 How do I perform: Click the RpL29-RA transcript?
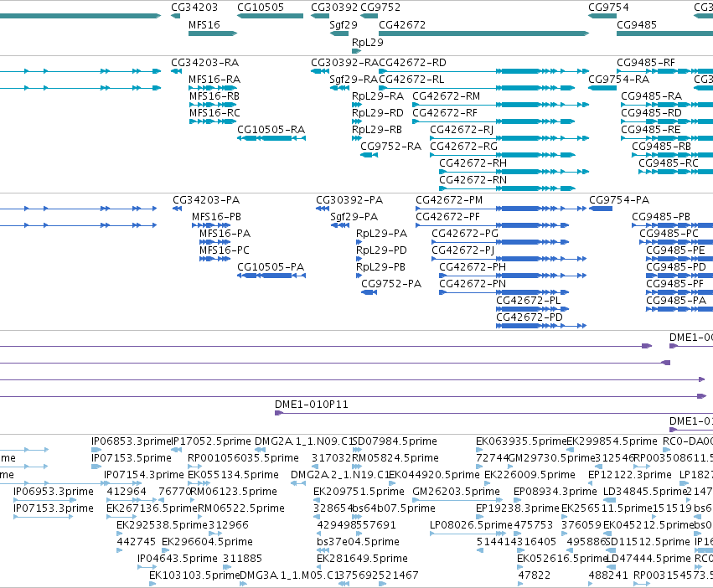[378, 96]
